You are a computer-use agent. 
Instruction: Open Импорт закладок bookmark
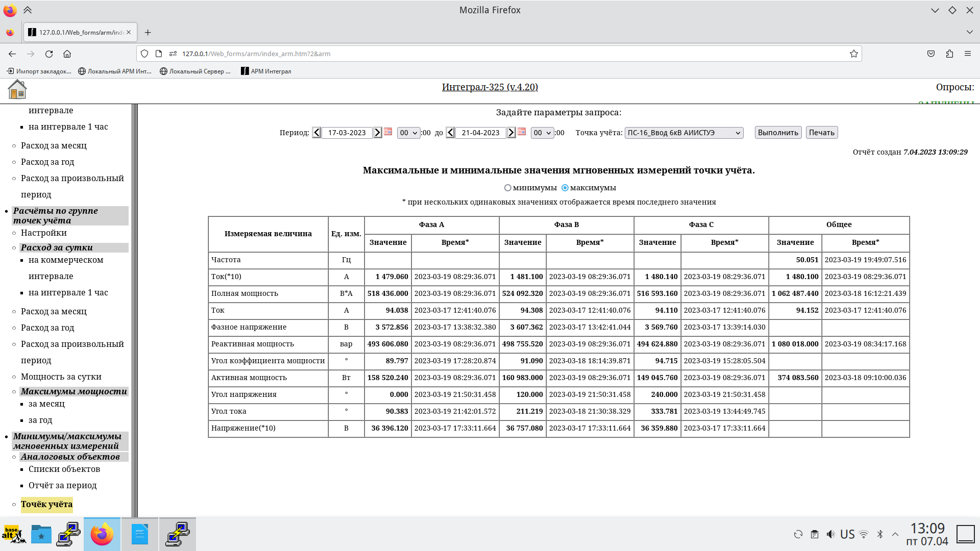click(39, 71)
